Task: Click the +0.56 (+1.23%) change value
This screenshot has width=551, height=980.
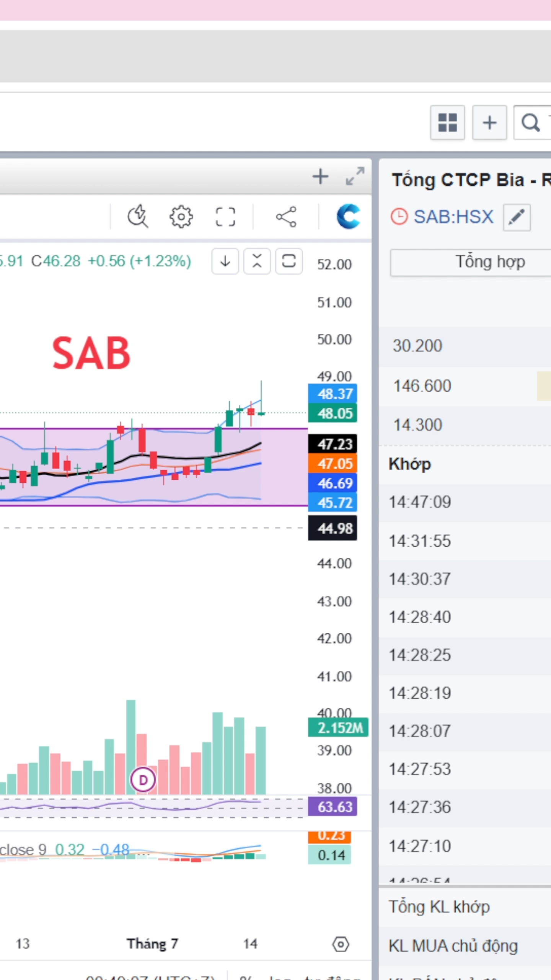Action: pyautogui.click(x=139, y=261)
